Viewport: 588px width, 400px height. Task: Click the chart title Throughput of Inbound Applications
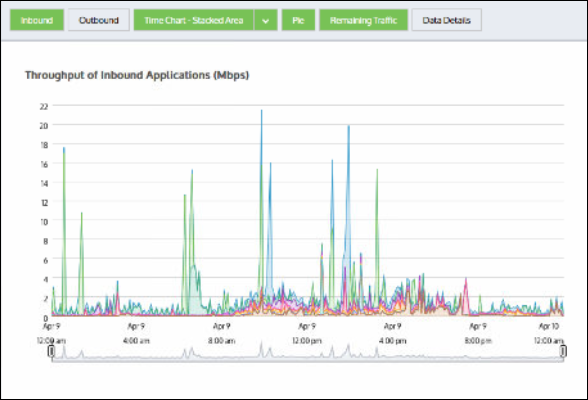(137, 75)
